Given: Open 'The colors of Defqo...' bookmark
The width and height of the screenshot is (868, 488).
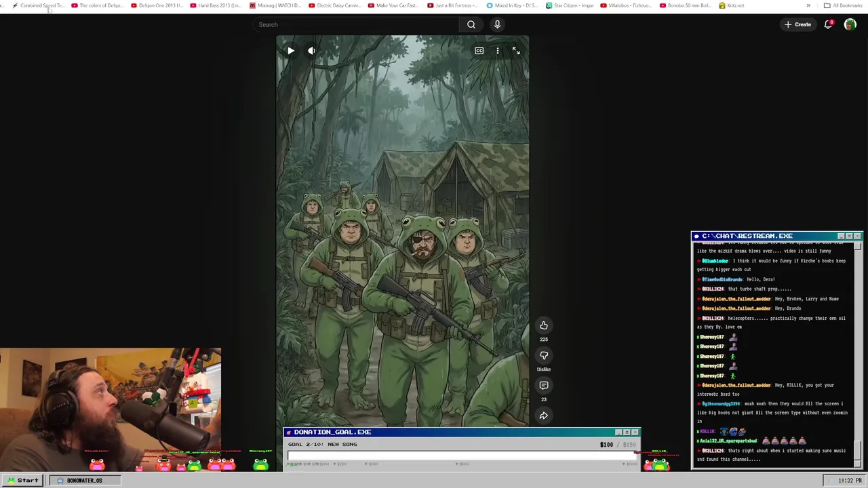Looking at the screenshot, I should (98, 5).
